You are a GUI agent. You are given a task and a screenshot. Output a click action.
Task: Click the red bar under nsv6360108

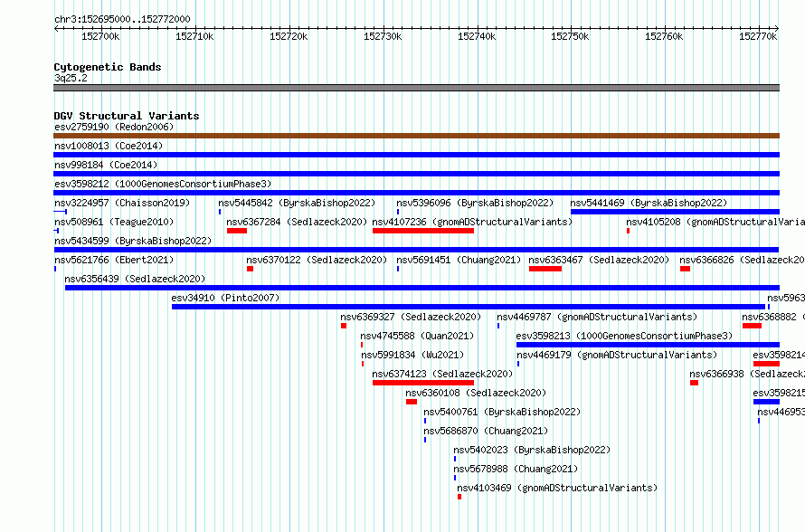pyautogui.click(x=412, y=402)
